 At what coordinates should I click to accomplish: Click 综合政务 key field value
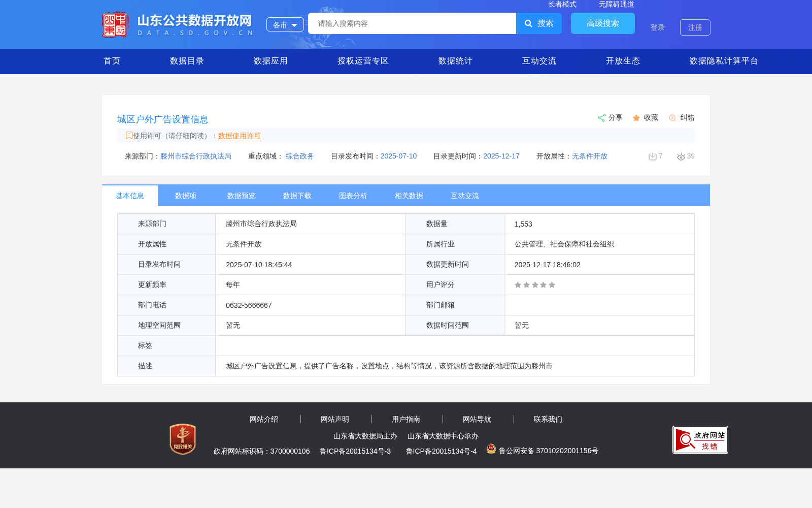pos(300,156)
